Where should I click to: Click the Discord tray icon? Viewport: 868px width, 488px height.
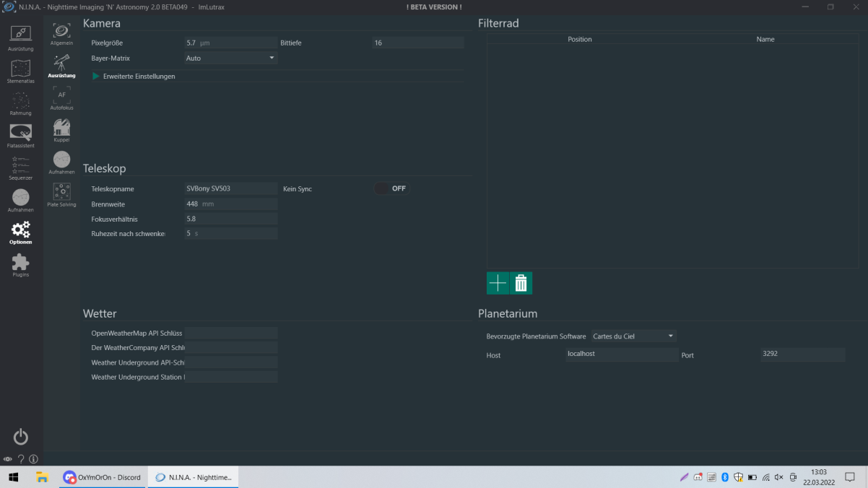pos(698,477)
